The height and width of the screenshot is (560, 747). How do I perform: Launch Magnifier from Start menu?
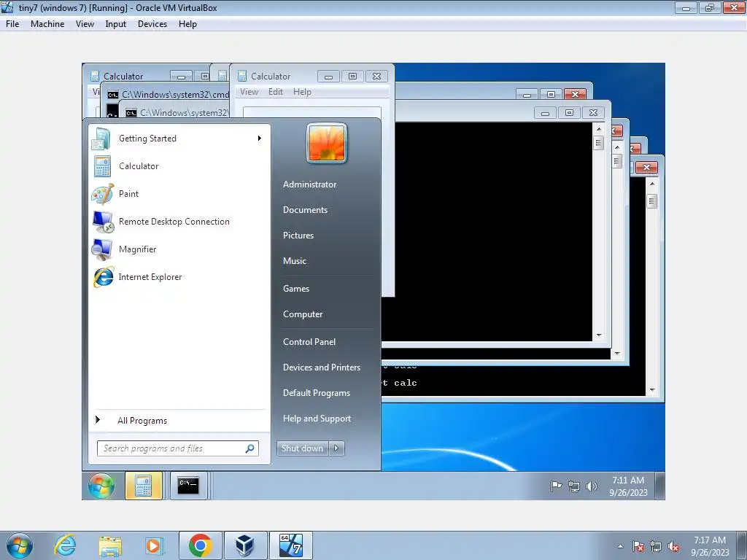[x=178, y=249]
